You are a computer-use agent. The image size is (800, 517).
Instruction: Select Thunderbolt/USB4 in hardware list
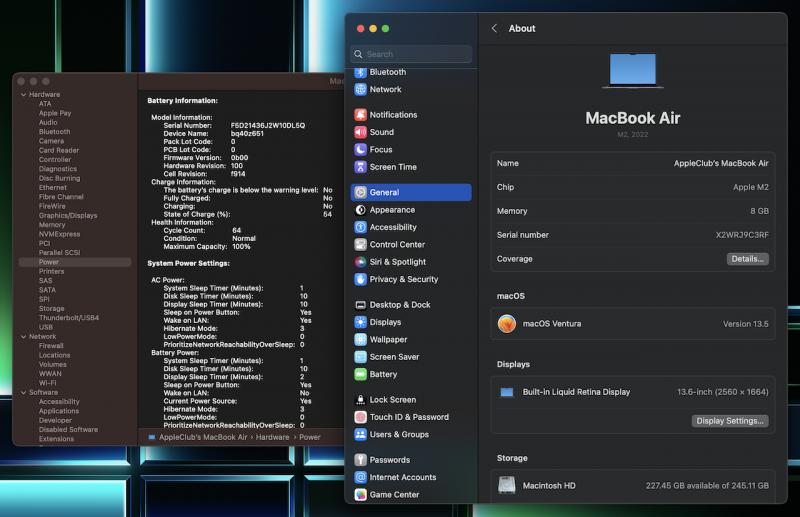pyautogui.click(x=69, y=317)
